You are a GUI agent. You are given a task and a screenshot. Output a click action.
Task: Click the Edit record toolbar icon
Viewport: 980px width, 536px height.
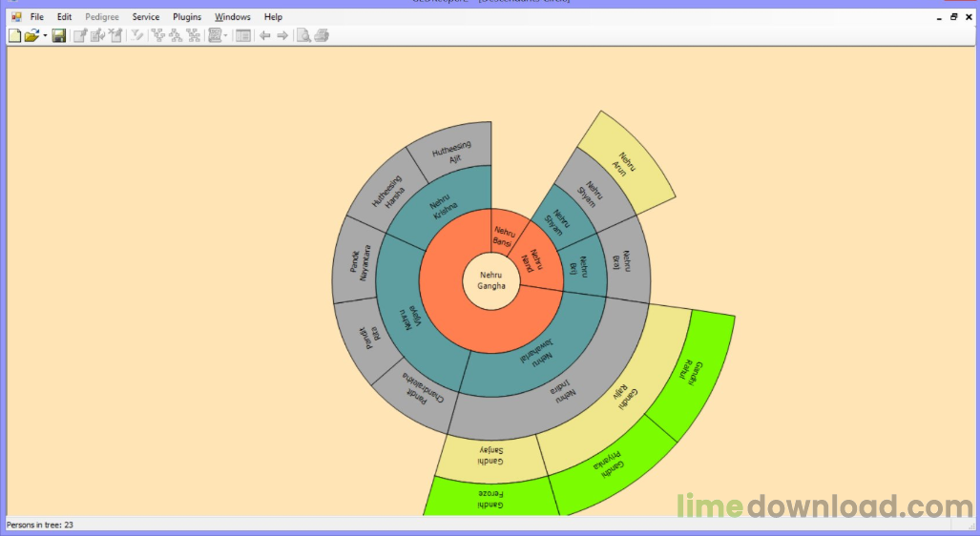[97, 35]
